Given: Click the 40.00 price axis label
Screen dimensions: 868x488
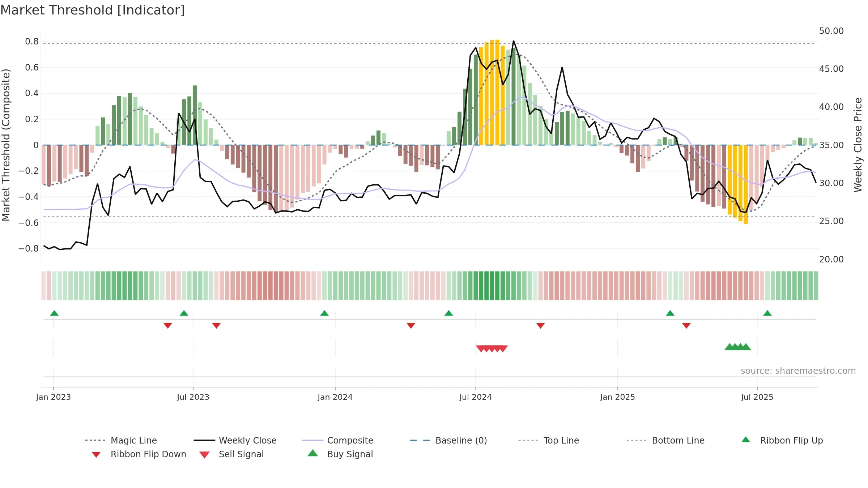Looking at the screenshot, I should [831, 107].
